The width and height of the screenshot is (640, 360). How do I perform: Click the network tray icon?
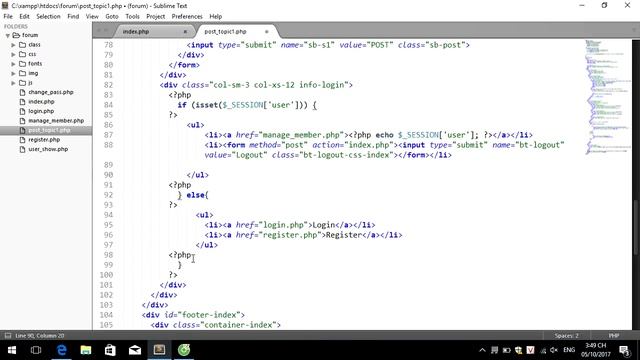point(543,350)
